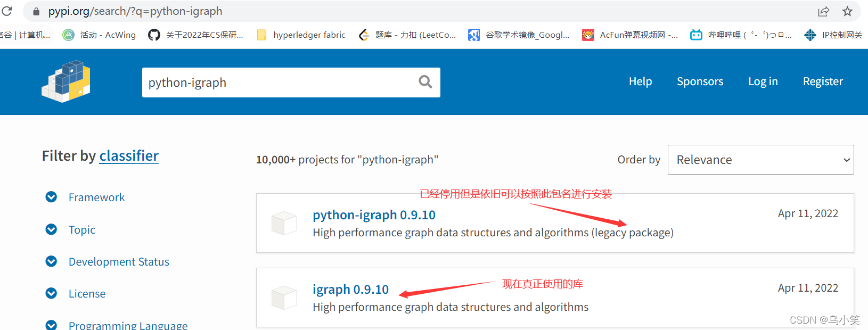This screenshot has height=330, width=868.
Task: Open the 谷歌学术镜像 bookmark
Action: pos(519,35)
